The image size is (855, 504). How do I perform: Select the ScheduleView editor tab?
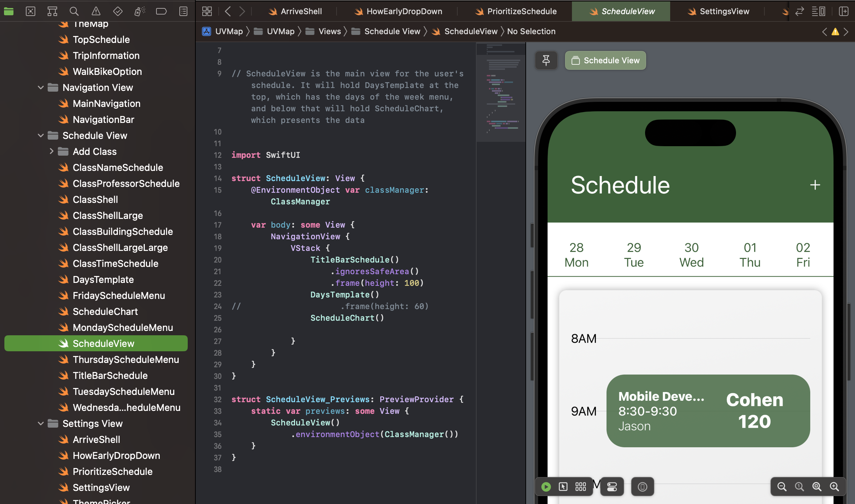coord(622,11)
